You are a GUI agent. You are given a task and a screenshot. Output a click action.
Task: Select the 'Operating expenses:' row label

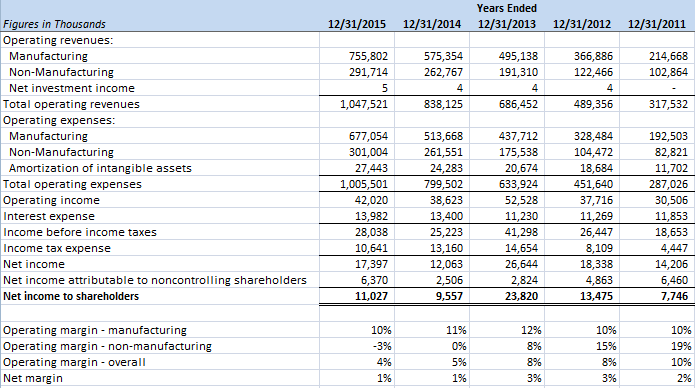pos(59,120)
